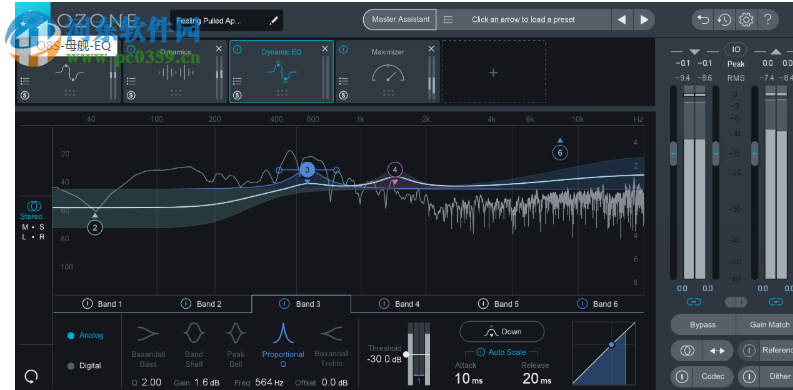Open the Band 5 tab
Viewport: 793px width, 390px height.
[499, 304]
